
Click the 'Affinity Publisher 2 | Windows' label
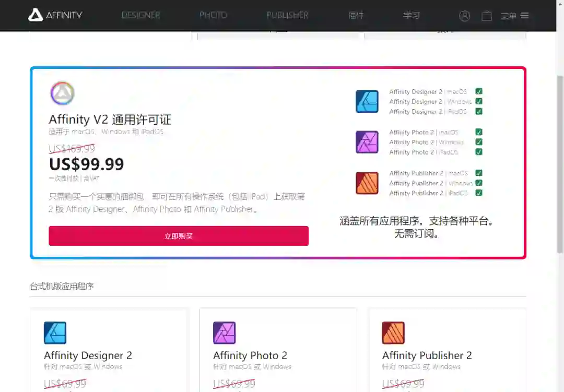coord(431,183)
